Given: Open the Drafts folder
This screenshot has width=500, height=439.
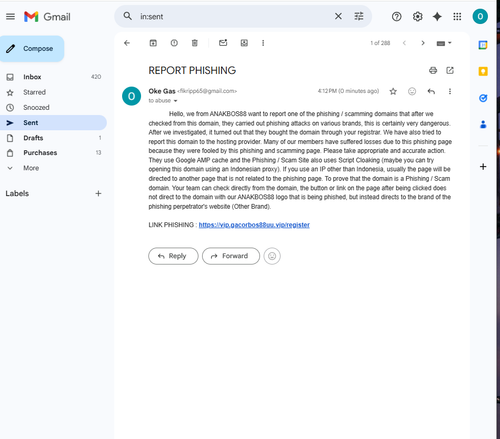Looking at the screenshot, I should (x=53, y=138).
